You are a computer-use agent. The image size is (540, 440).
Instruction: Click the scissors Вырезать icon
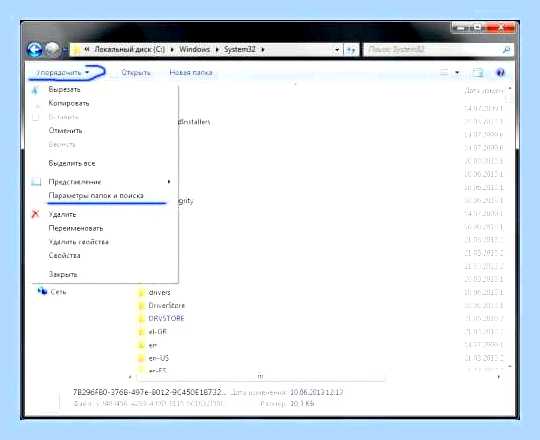click(35, 90)
